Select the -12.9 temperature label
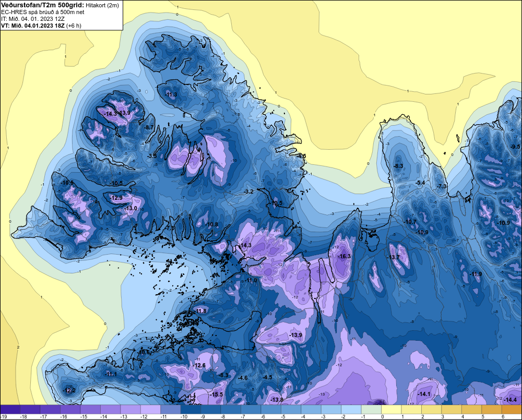522x420 pixels. [116, 198]
